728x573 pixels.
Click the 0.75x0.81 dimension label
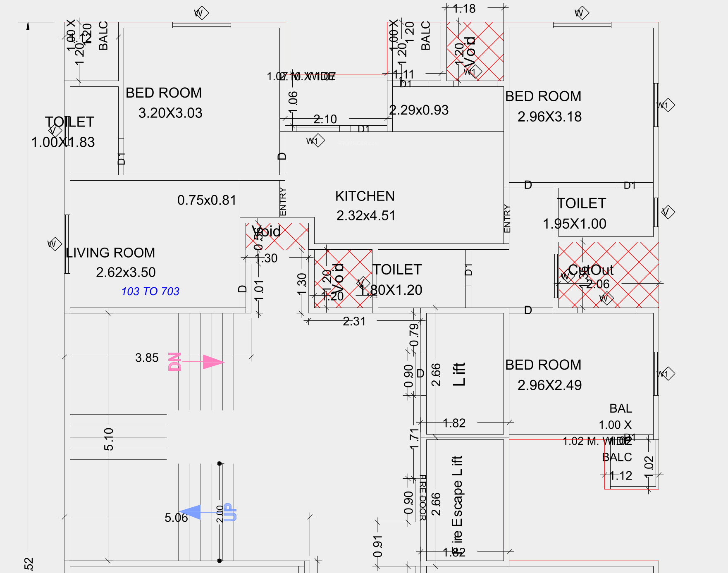pos(206,200)
